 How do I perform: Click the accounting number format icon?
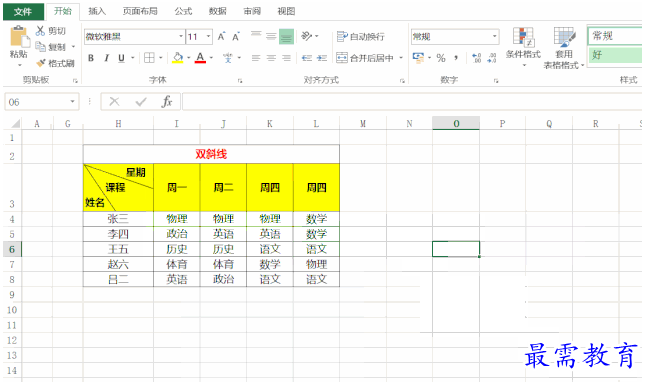point(418,58)
